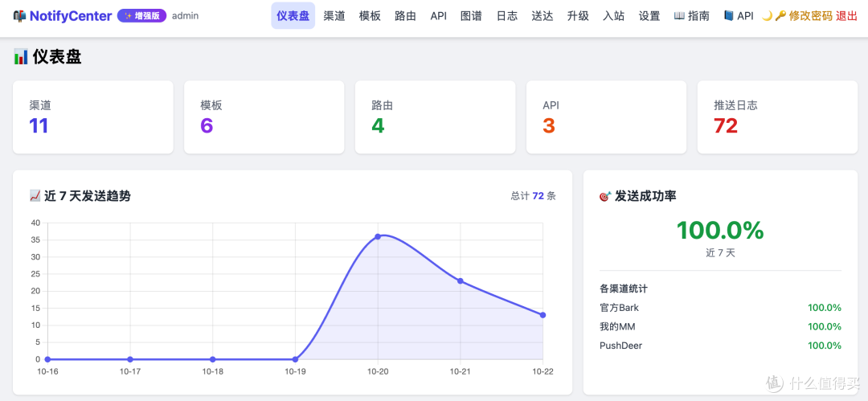The width and height of the screenshot is (868, 401).
Task: Open the 仪表盘 nav tab
Action: point(293,16)
